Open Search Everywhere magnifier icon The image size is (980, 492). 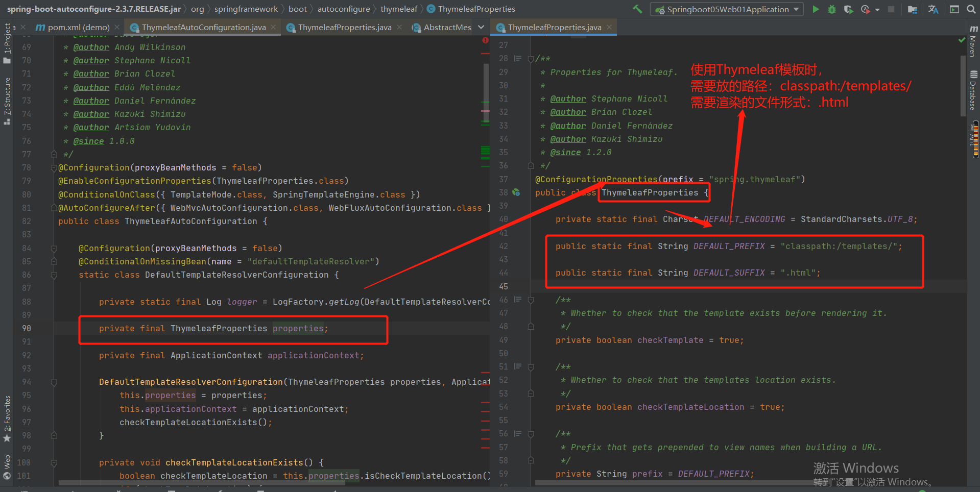pyautogui.click(x=971, y=9)
